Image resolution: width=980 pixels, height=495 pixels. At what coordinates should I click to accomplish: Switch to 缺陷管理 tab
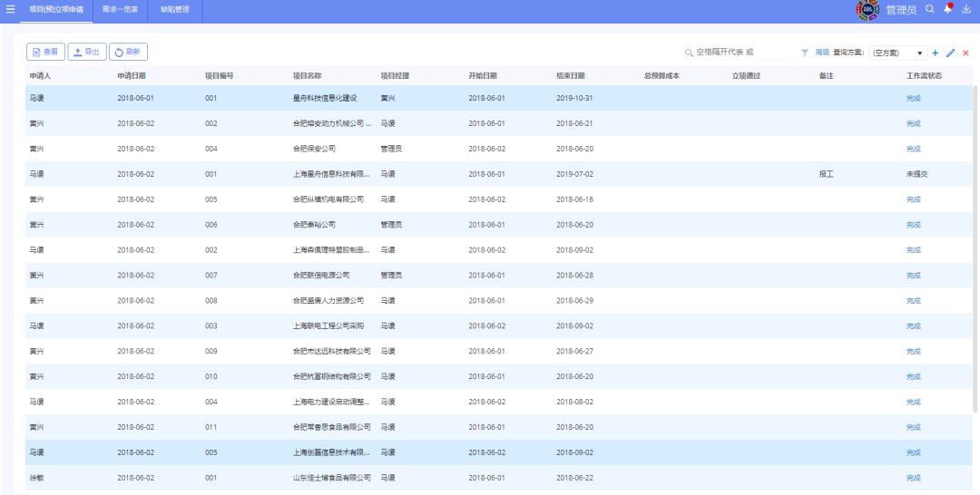[175, 9]
